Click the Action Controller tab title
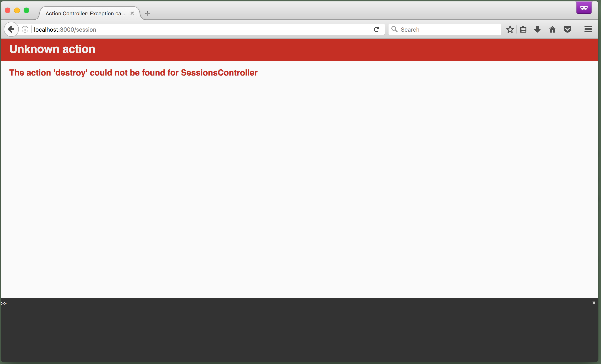The image size is (601, 364). pos(86,13)
